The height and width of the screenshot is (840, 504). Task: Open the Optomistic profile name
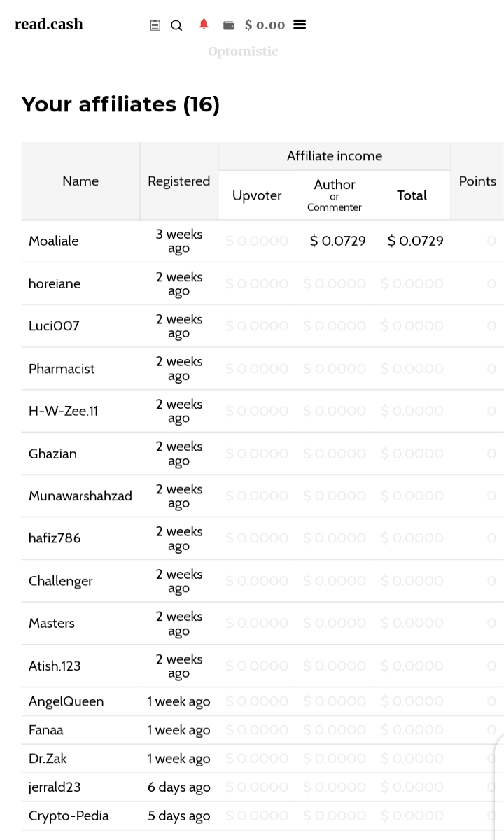[x=243, y=51]
